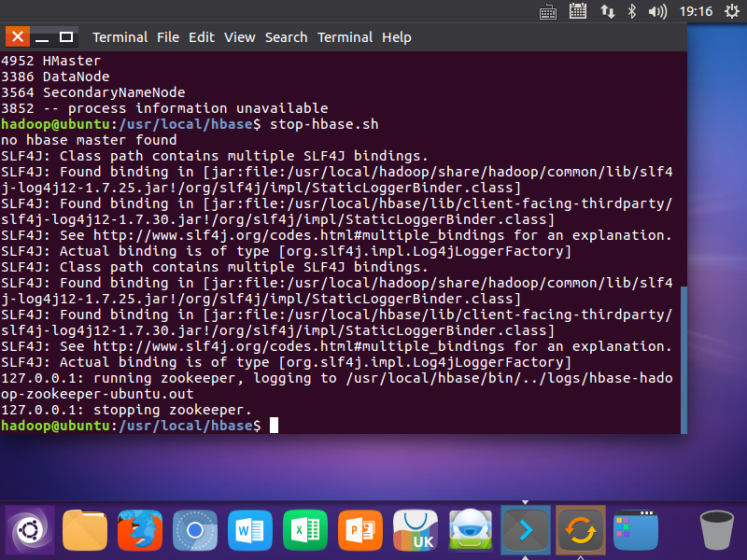The height and width of the screenshot is (560, 747).
Task: Open the sound volume indicator
Action: [x=658, y=11]
